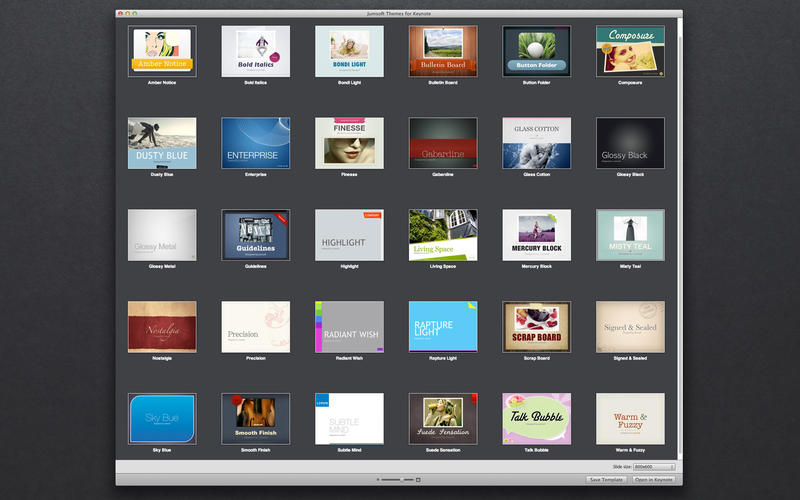
Task: Click the "Slide size:" label
Action: coord(622,467)
